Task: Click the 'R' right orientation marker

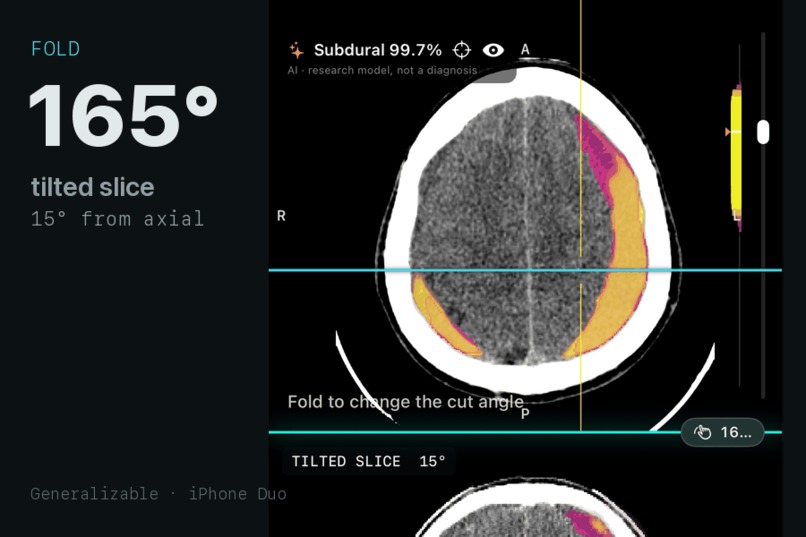Action: tap(281, 216)
